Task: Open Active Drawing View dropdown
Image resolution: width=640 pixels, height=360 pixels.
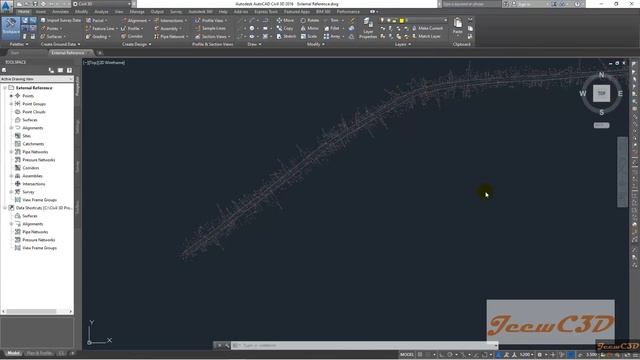Action: [x=37, y=79]
